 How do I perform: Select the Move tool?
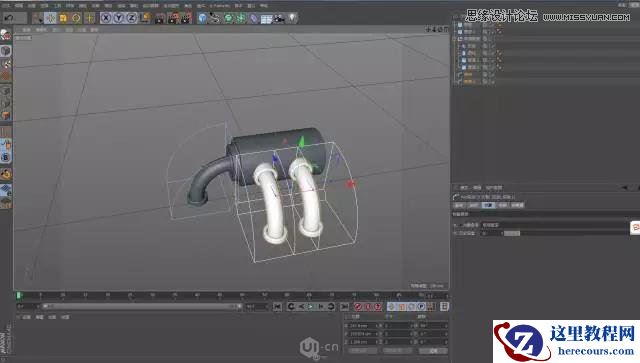click(51, 18)
